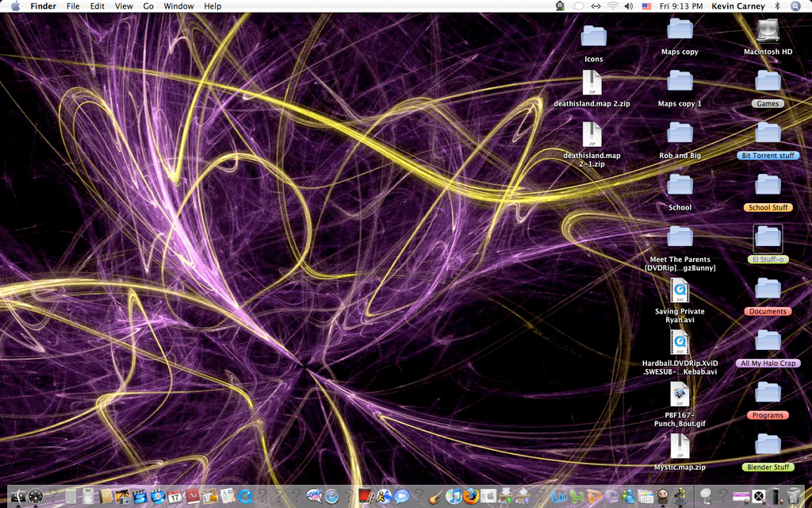This screenshot has height=508, width=812.
Task: Open Photo Booth from the Dock
Action: pyautogui.click(x=367, y=496)
